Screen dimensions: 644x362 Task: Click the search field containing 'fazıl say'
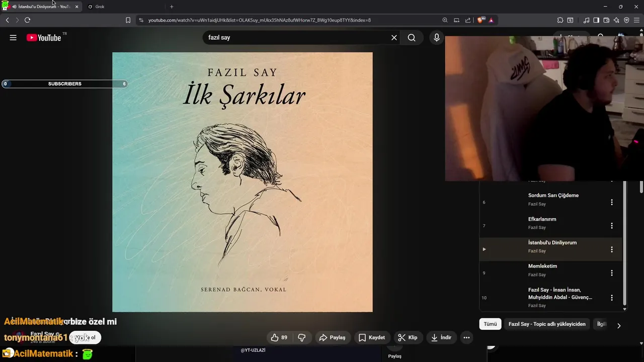[x=297, y=38]
